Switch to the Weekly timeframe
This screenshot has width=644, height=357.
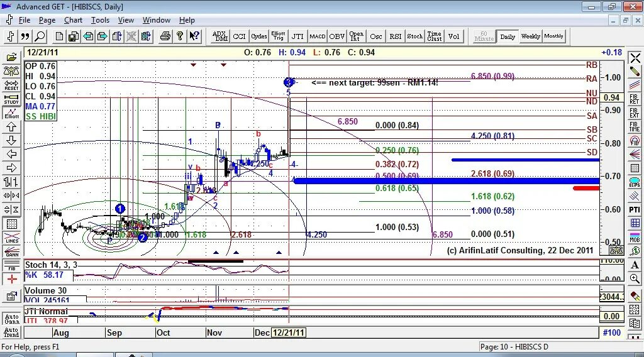[x=531, y=36]
